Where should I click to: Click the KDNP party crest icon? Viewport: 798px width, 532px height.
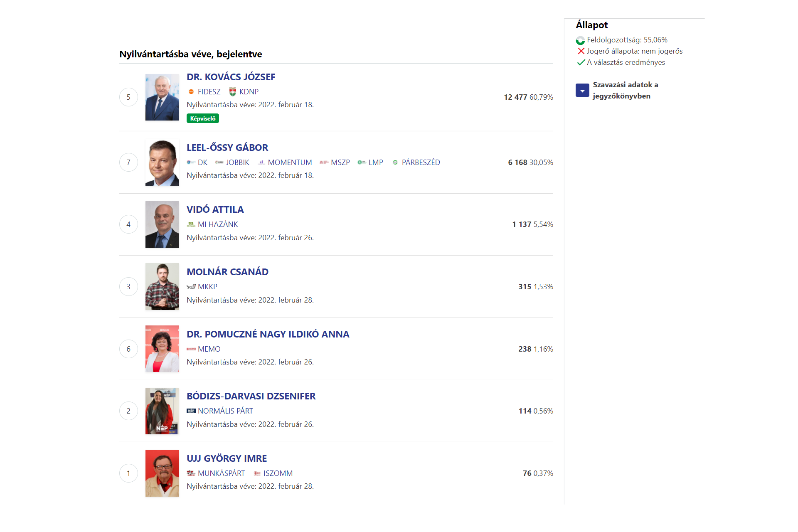(x=233, y=92)
